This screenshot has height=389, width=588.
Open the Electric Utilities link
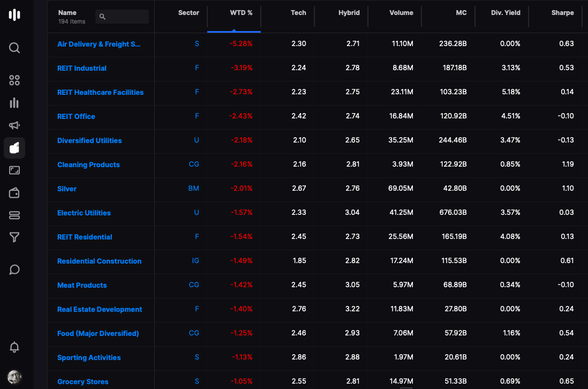coord(84,213)
